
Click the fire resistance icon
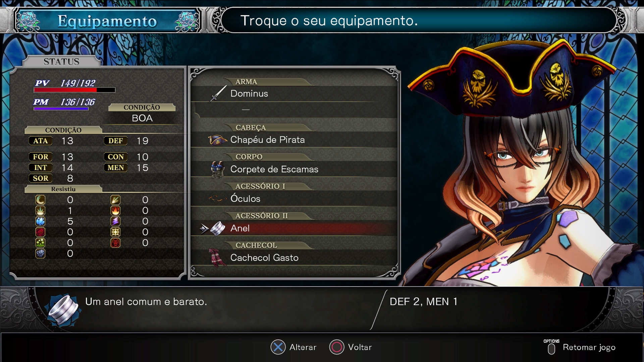(115, 210)
